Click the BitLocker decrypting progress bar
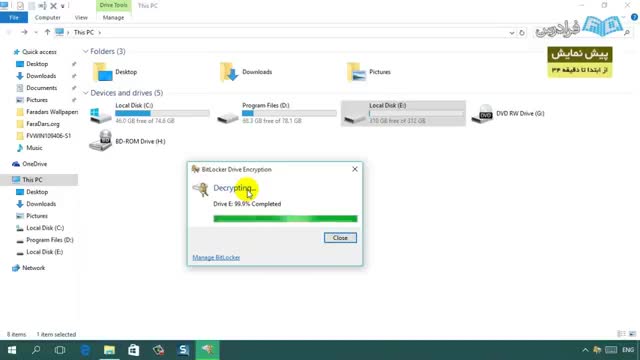 coord(285,219)
